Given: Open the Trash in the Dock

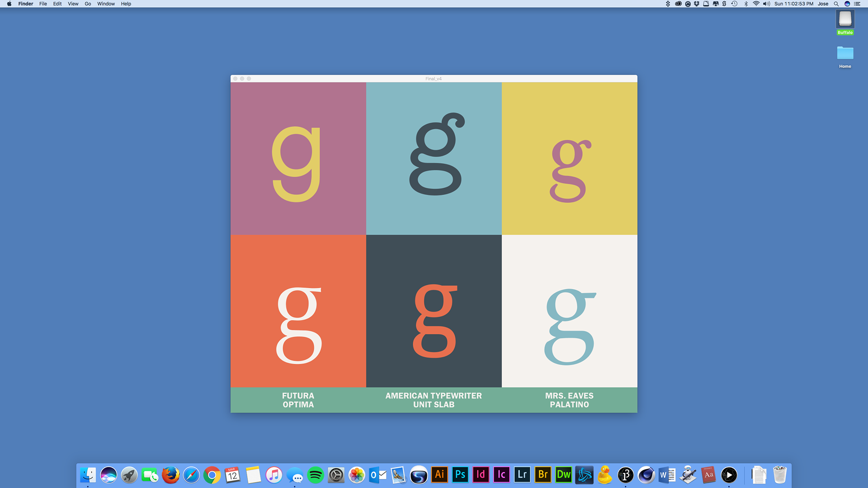Looking at the screenshot, I should click(780, 475).
